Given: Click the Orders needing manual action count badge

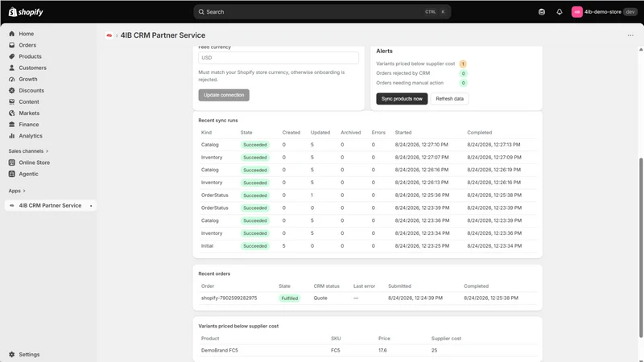Looking at the screenshot, I should (464, 83).
